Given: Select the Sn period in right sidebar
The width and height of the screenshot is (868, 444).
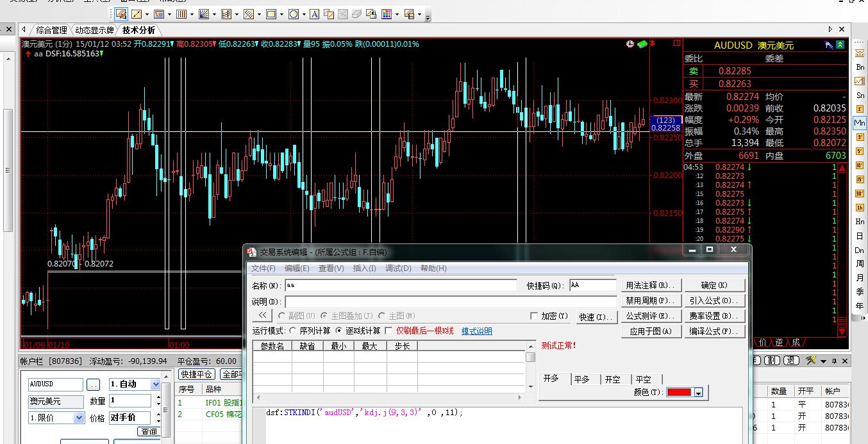Looking at the screenshot, I should coord(860,95).
